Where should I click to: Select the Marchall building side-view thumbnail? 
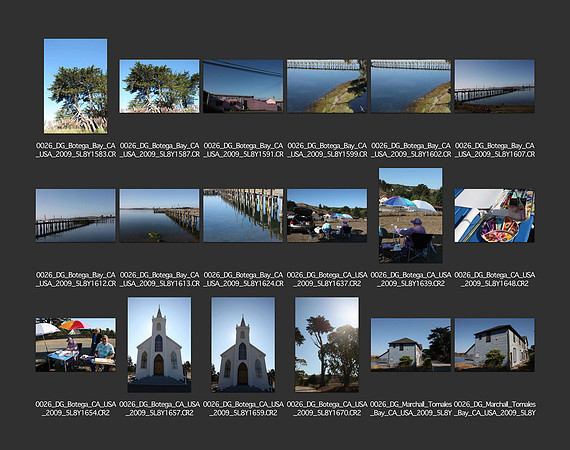pyautogui.click(x=494, y=345)
